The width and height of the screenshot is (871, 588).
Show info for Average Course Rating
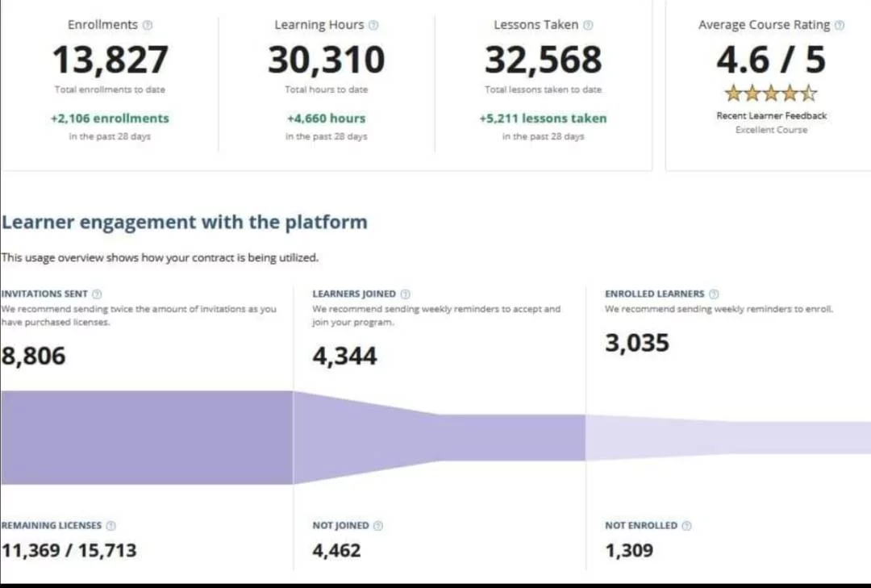coord(840,25)
